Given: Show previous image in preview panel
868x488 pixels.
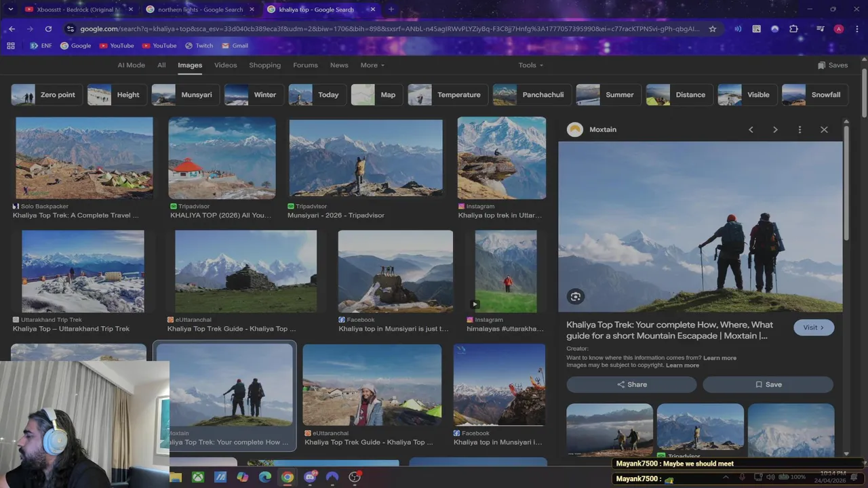Looking at the screenshot, I should 751,129.
